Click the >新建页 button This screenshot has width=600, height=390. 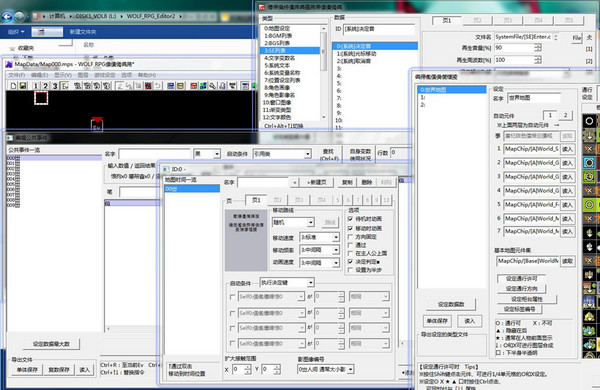click(x=316, y=182)
